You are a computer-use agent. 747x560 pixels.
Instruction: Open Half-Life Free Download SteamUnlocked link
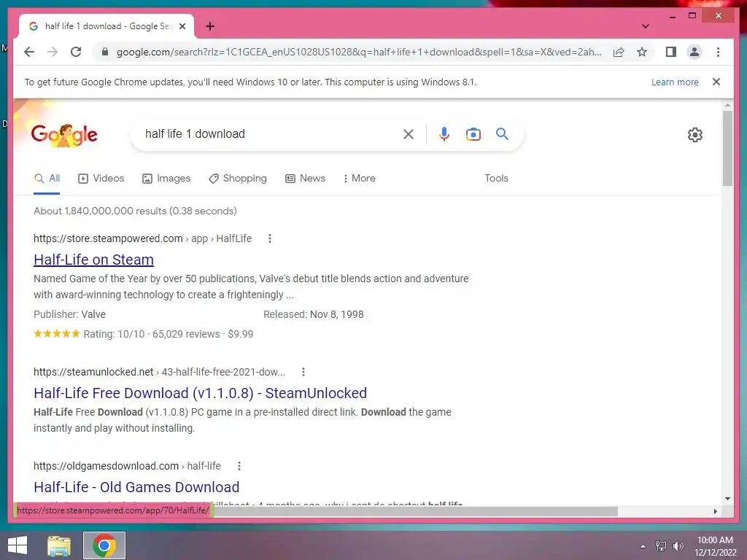[x=200, y=393]
